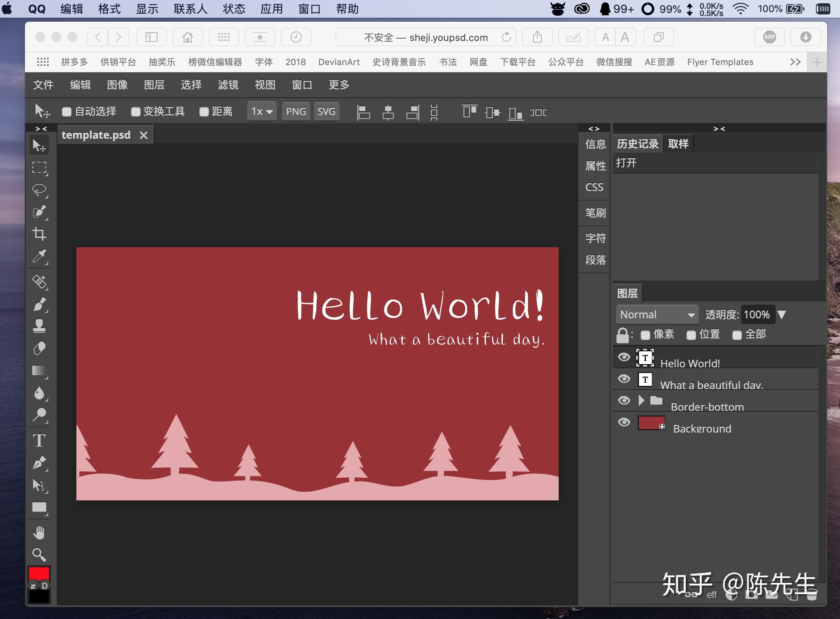Hide the Background layer
840x619 pixels.
(624, 422)
